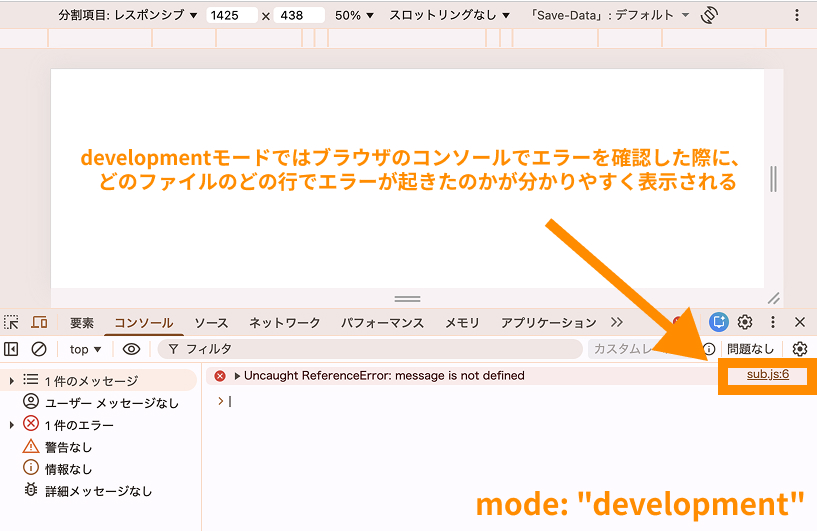Select 詳細メッセージなし sidebar row

point(88,491)
